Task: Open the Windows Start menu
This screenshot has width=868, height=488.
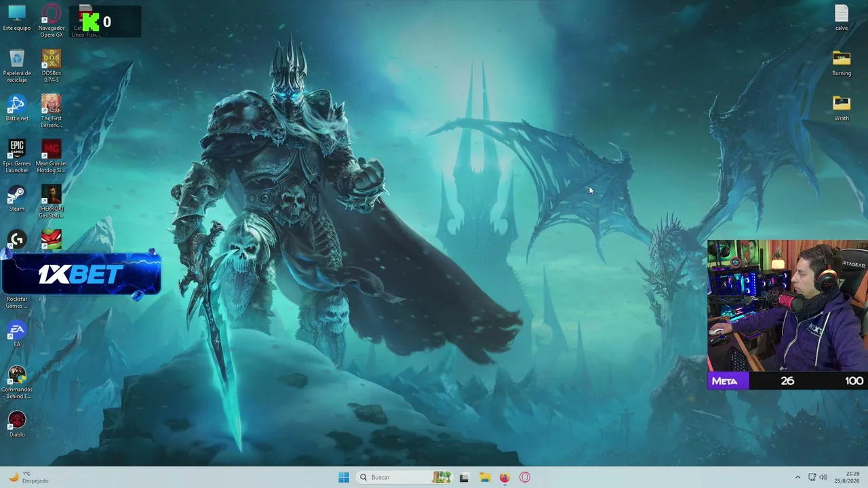Action: tap(344, 477)
